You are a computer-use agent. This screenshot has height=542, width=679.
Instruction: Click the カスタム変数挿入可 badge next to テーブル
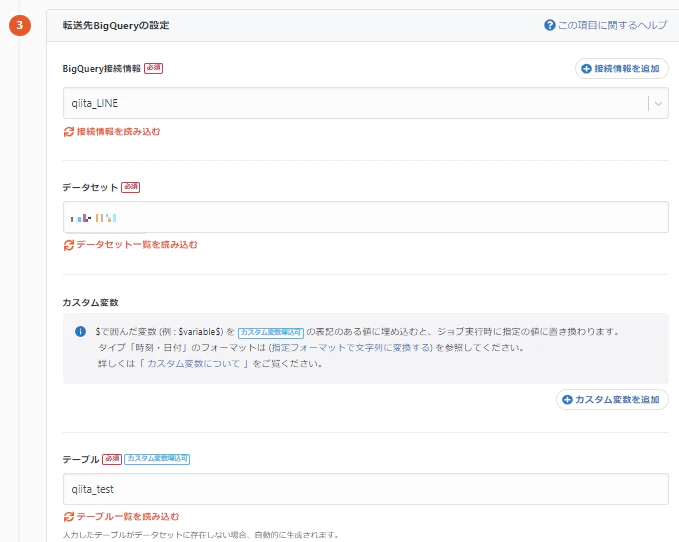click(157, 459)
